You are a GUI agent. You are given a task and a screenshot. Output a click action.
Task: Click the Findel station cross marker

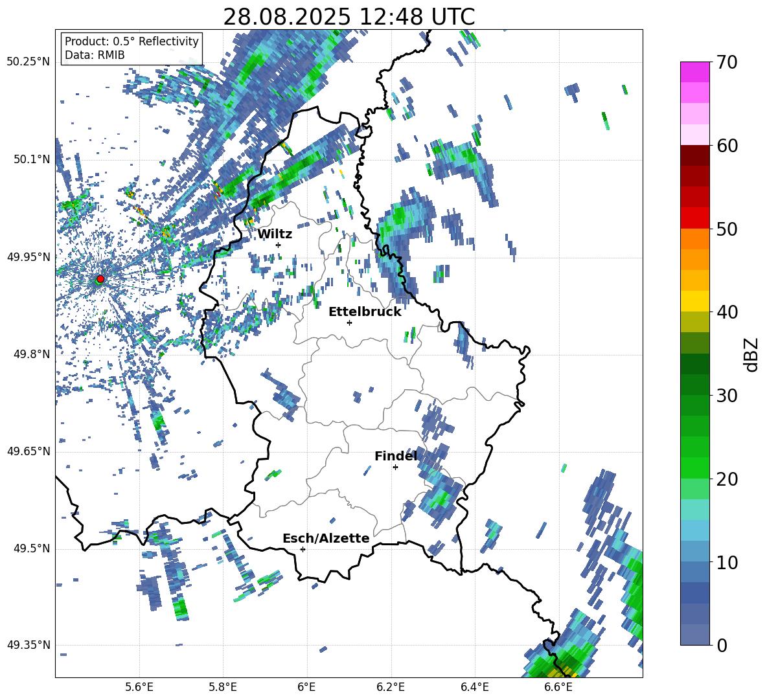395,468
